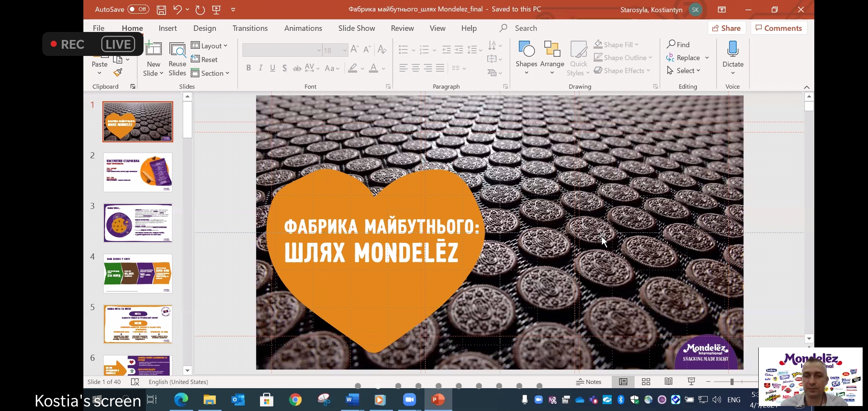Toggle the AutoSave switch
This screenshot has width=868, height=411.
[x=138, y=9]
